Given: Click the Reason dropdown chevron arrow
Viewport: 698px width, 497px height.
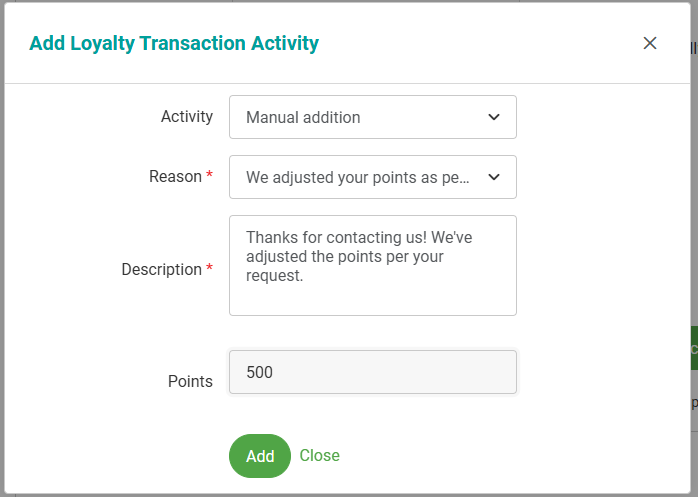Looking at the screenshot, I should pos(493,177).
